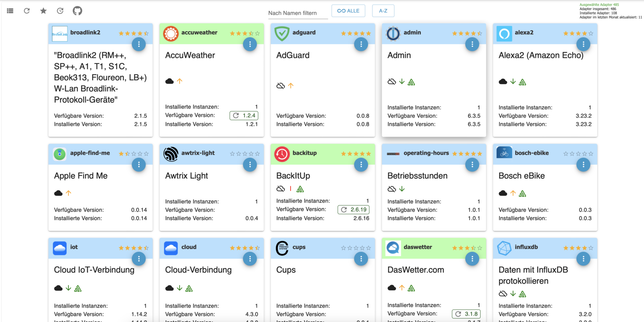
Task: Open the awtrix-light card three-dot menu
Action: (x=250, y=165)
